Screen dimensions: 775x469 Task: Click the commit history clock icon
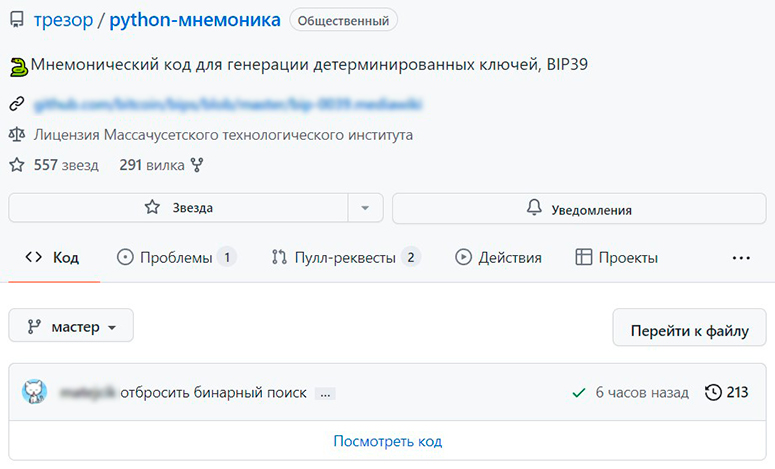[x=713, y=393]
